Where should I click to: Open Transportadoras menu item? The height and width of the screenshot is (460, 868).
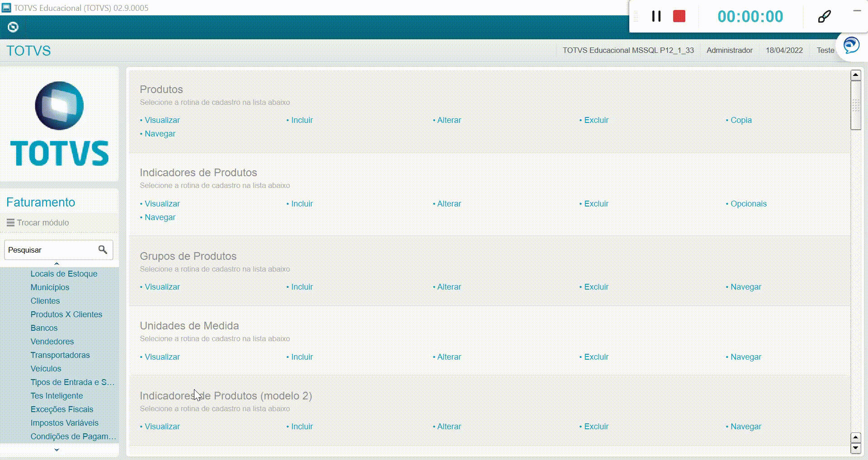(60, 355)
